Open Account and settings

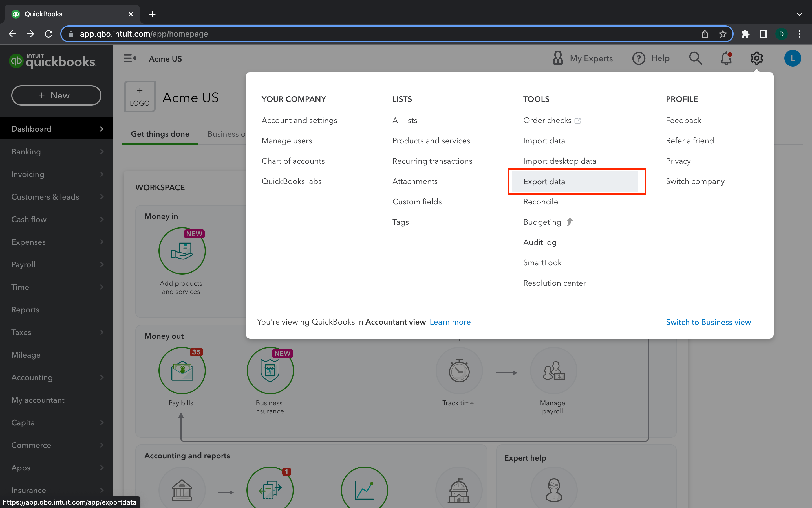[x=299, y=120]
